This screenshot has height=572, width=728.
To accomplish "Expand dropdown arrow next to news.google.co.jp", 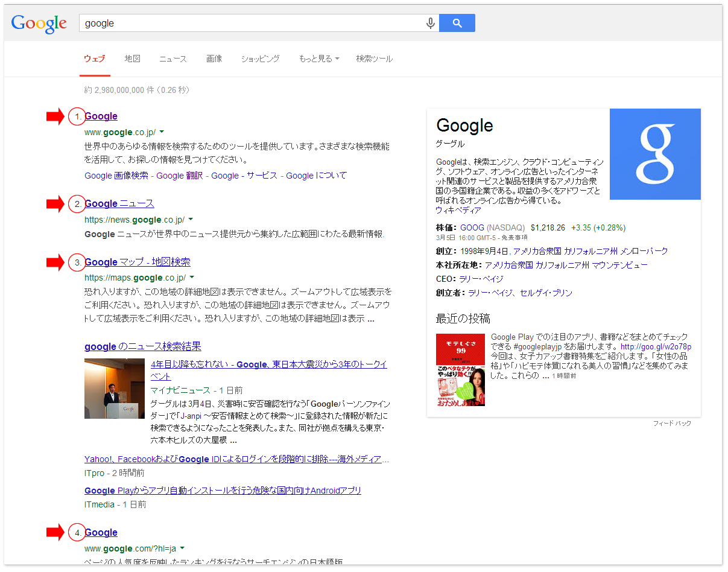I will (x=191, y=219).
